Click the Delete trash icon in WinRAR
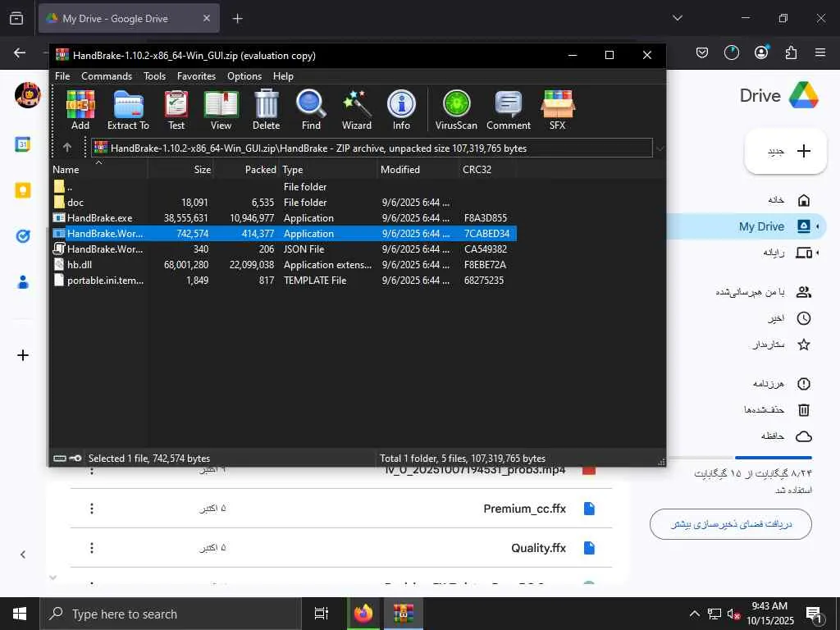This screenshot has width=840, height=630. point(267,110)
